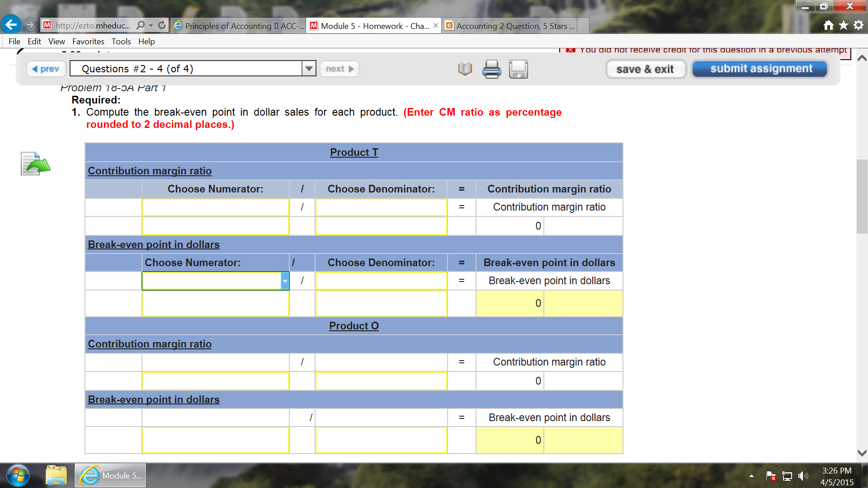Refresh the page with the refresh icon

162,25
